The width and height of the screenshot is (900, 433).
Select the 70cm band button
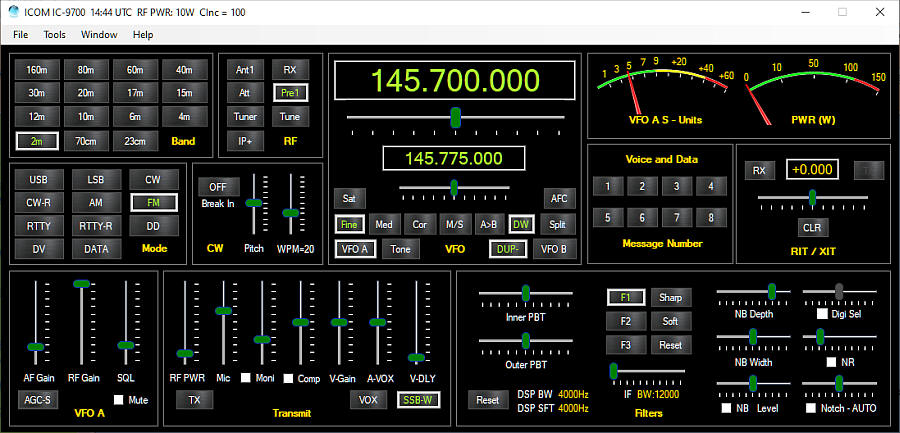point(85,141)
